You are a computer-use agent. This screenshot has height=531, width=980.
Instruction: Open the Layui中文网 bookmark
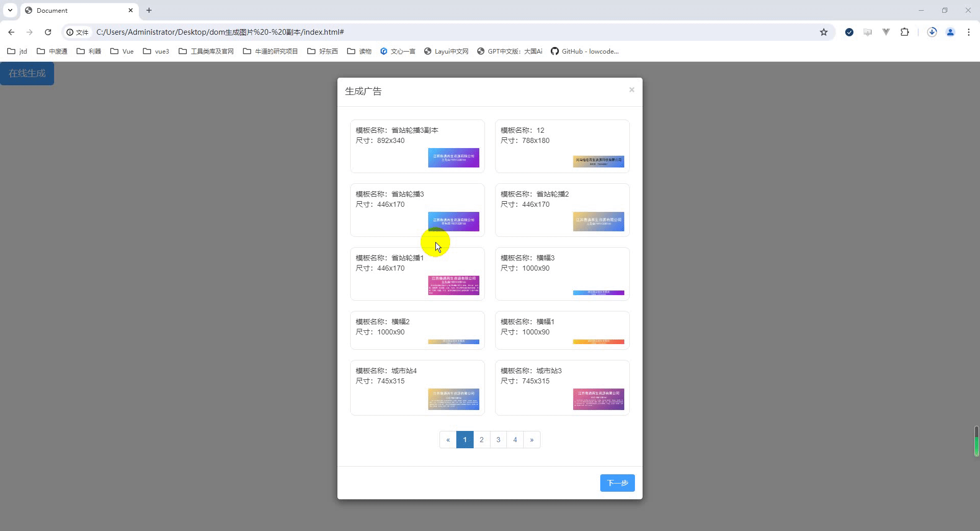pyautogui.click(x=446, y=51)
